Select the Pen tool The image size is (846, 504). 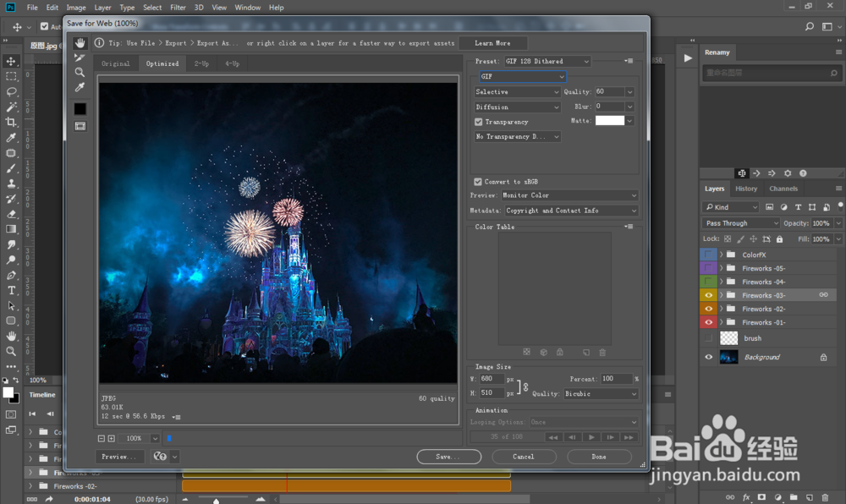point(11,275)
